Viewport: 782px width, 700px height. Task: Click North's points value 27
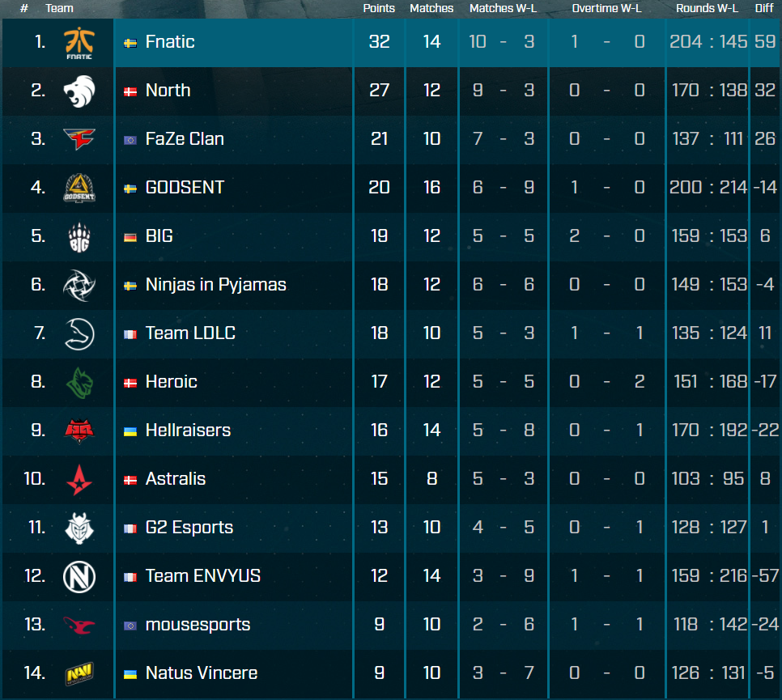379,91
